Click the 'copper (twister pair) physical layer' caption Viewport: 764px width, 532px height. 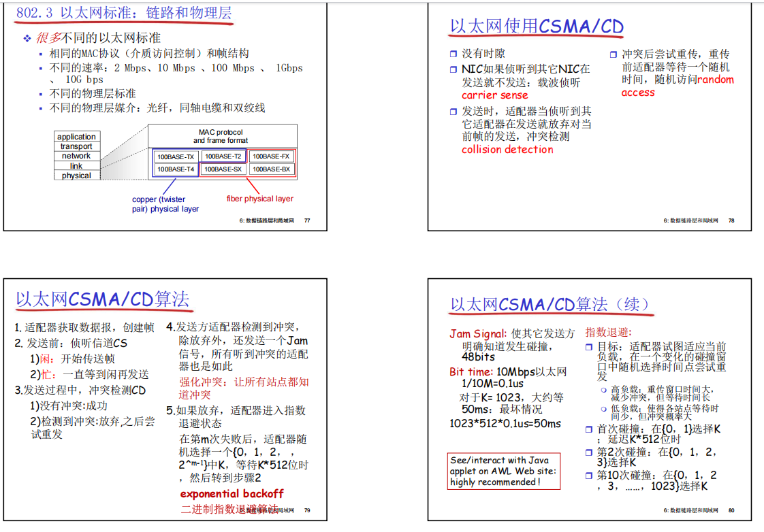tap(165, 204)
